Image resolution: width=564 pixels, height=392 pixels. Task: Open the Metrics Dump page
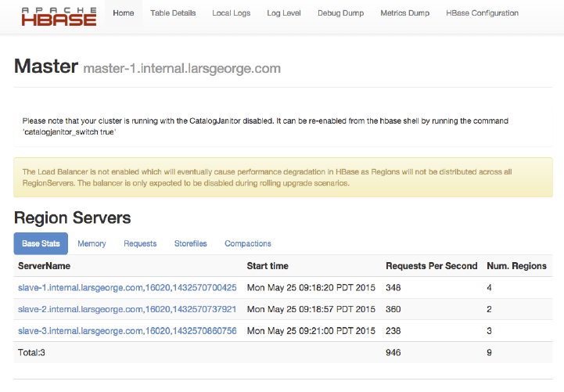coord(405,13)
